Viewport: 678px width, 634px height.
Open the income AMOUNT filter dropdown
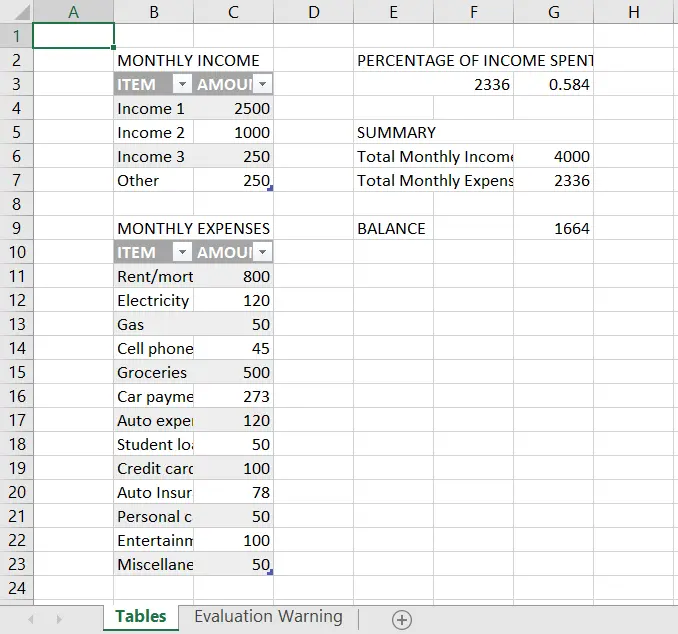[x=262, y=84]
